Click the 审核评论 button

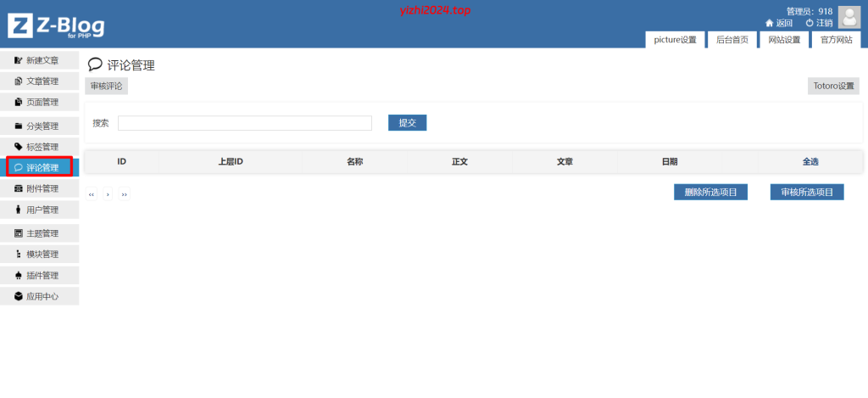click(x=106, y=86)
